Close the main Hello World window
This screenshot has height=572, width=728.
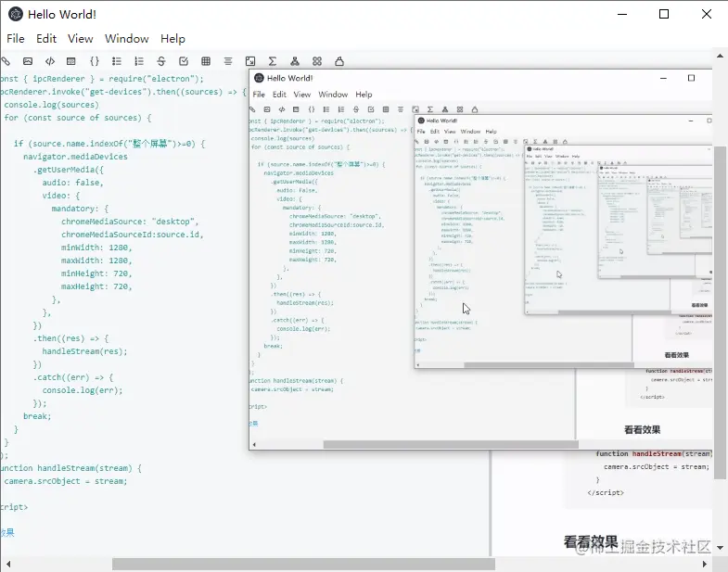click(x=706, y=15)
